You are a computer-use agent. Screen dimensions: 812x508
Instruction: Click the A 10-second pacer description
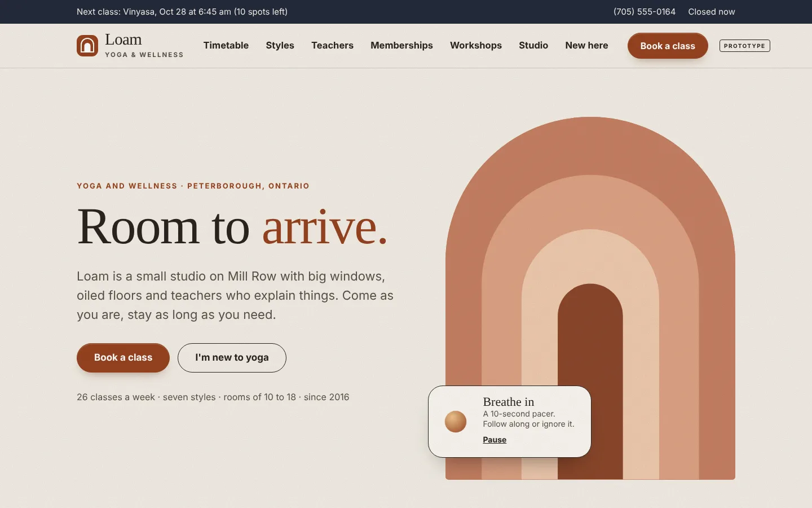point(528,419)
